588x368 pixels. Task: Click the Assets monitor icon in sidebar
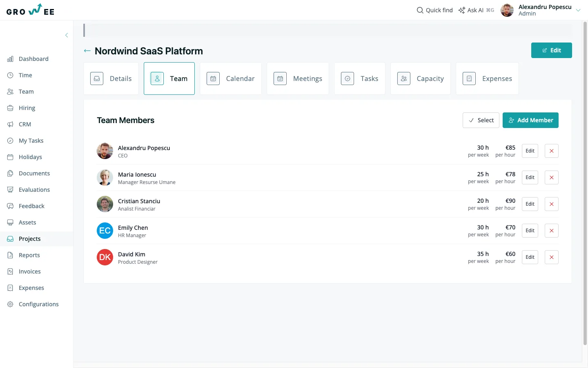pyautogui.click(x=10, y=222)
